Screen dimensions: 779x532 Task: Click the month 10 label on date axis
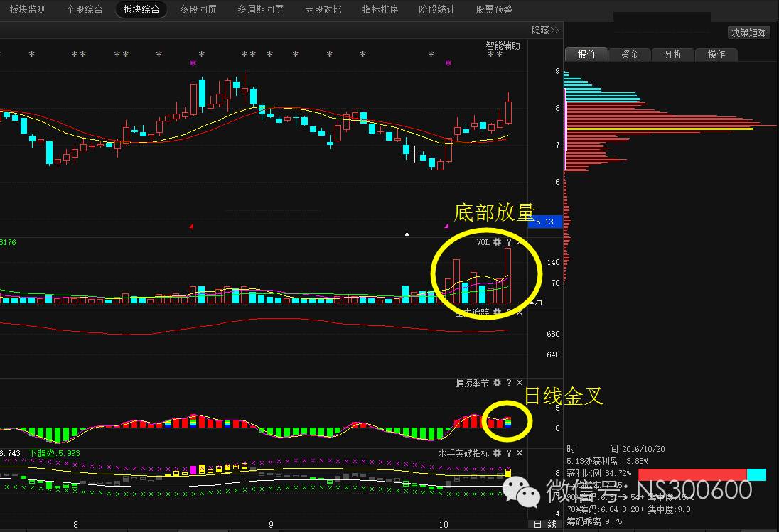(x=443, y=525)
